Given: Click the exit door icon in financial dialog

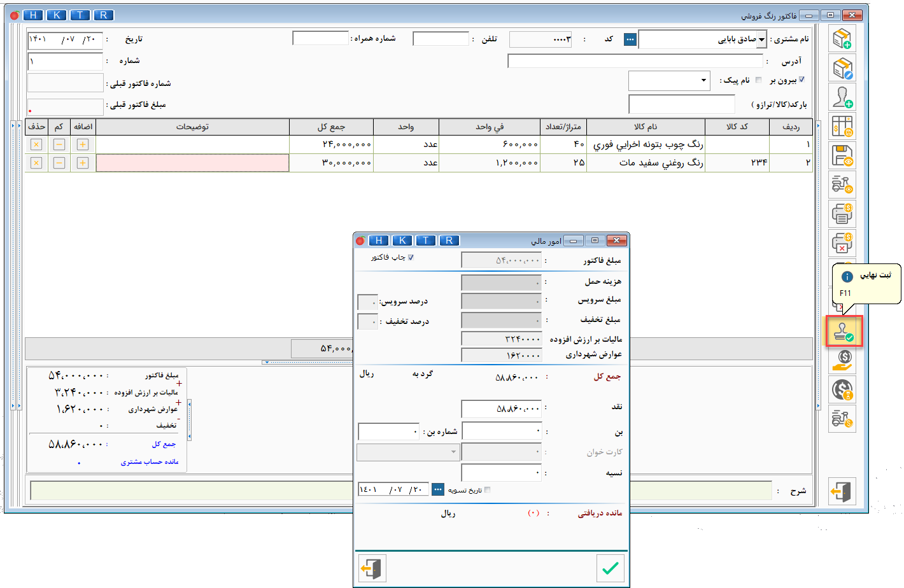Looking at the screenshot, I should coord(372,568).
